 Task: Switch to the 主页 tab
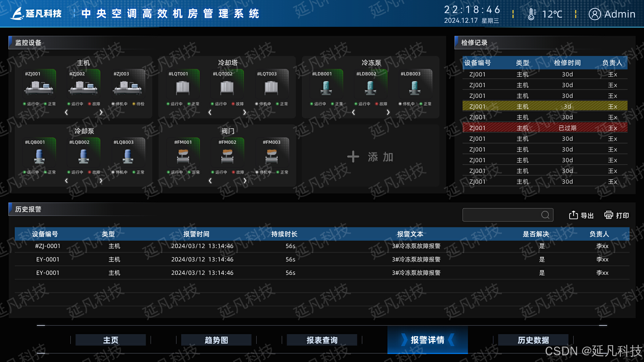(x=111, y=340)
